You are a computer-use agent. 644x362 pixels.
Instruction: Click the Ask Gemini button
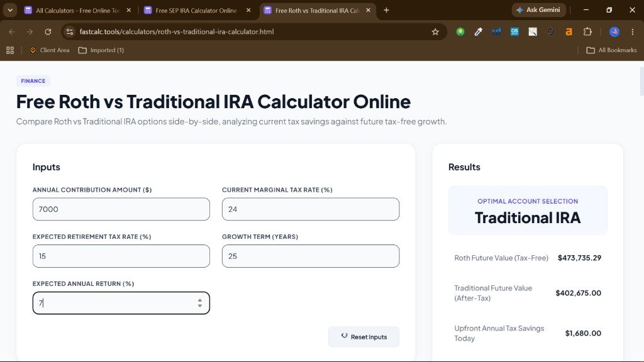tap(538, 10)
